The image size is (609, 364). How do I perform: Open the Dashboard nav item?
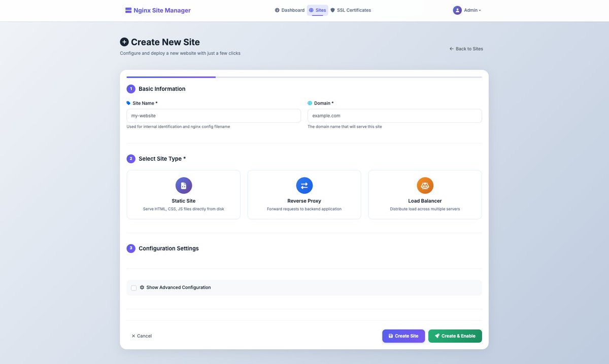pyautogui.click(x=290, y=10)
